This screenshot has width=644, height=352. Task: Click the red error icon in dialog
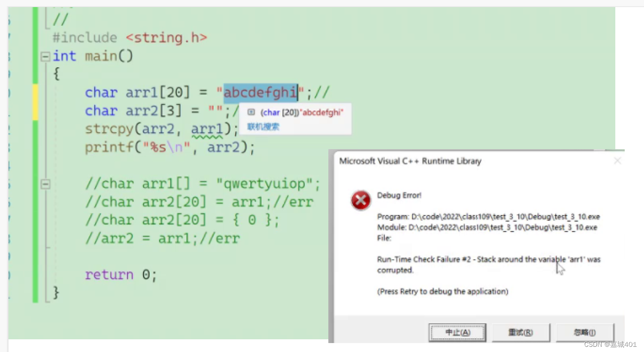(361, 201)
